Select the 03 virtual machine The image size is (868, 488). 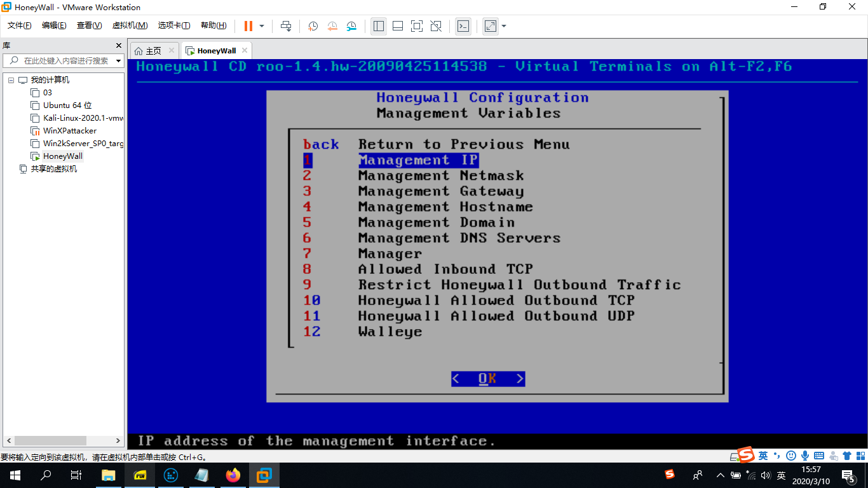point(48,93)
